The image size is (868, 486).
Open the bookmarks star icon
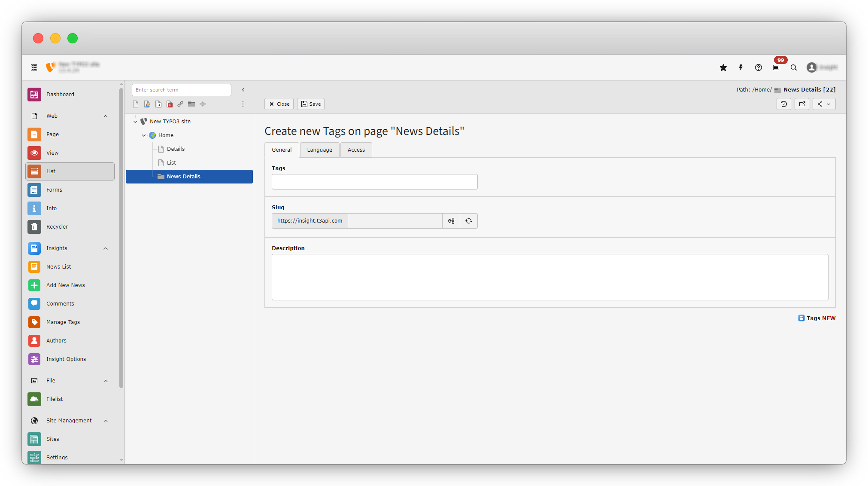click(723, 67)
